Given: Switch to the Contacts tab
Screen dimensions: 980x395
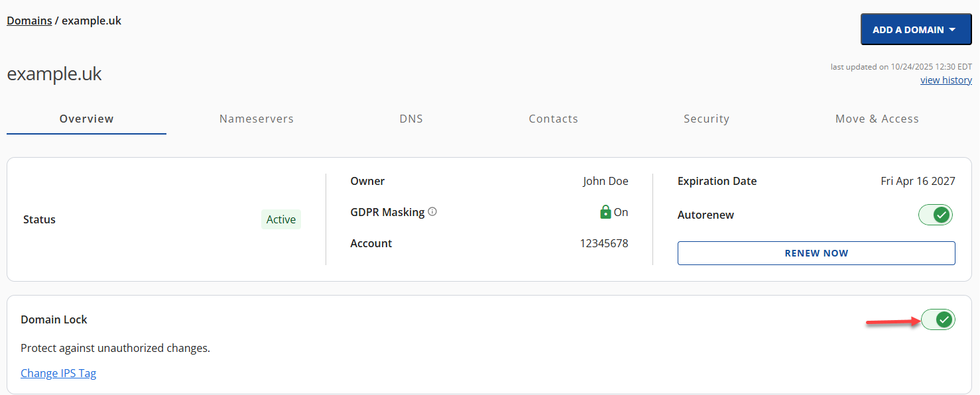Looking at the screenshot, I should (x=554, y=119).
